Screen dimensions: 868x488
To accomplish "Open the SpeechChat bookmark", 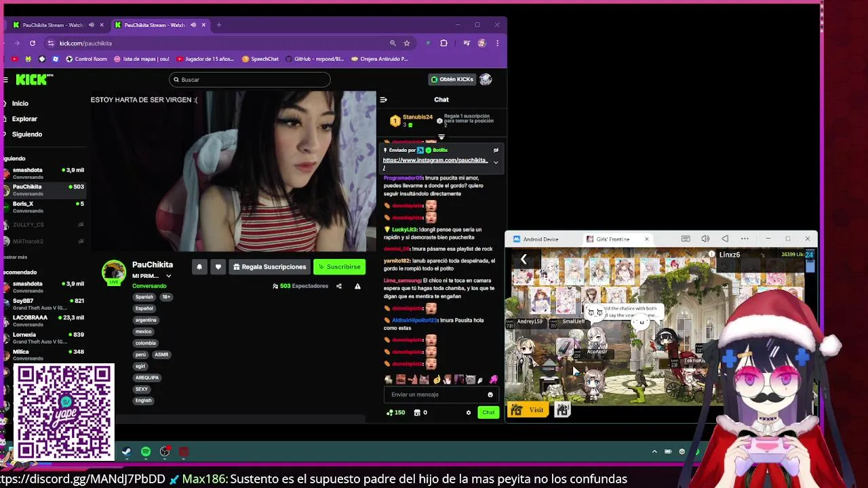I will (x=260, y=59).
